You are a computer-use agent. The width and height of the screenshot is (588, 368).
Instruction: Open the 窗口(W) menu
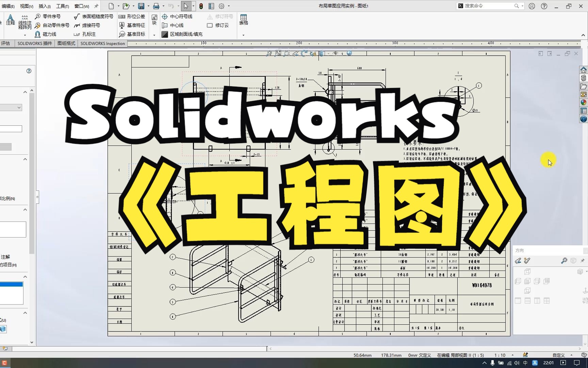(82, 6)
